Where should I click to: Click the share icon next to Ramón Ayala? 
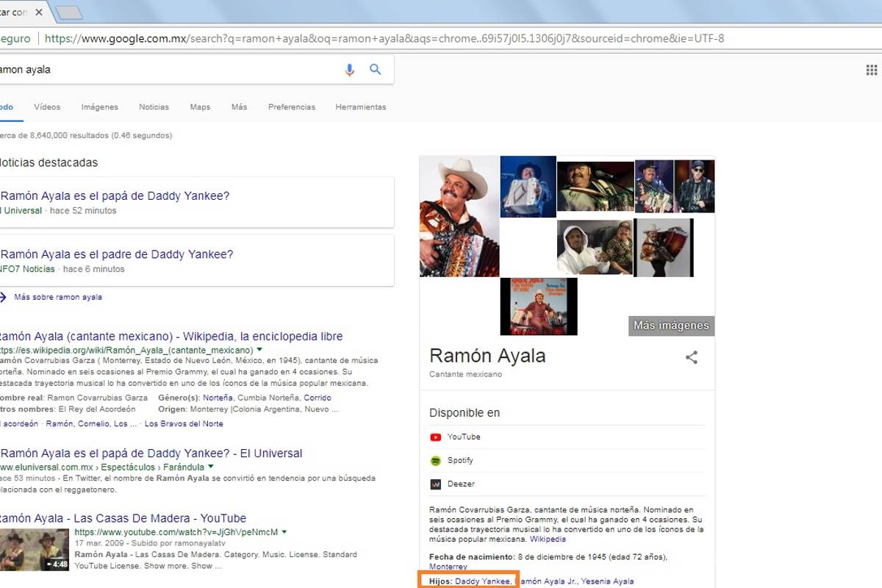point(691,357)
